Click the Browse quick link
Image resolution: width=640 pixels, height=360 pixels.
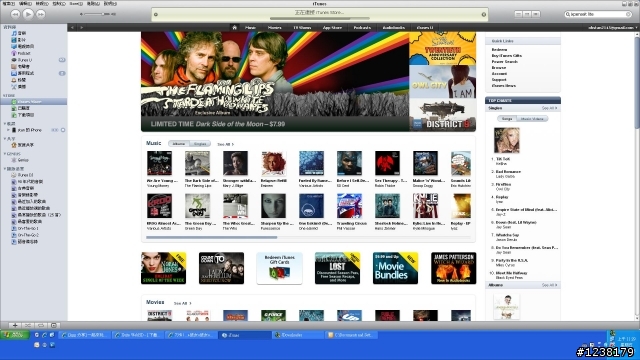(499, 68)
